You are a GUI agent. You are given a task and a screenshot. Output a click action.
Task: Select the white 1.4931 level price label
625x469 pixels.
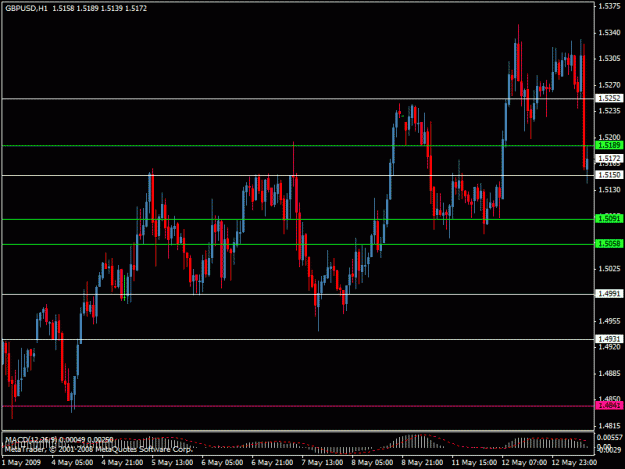click(609, 339)
